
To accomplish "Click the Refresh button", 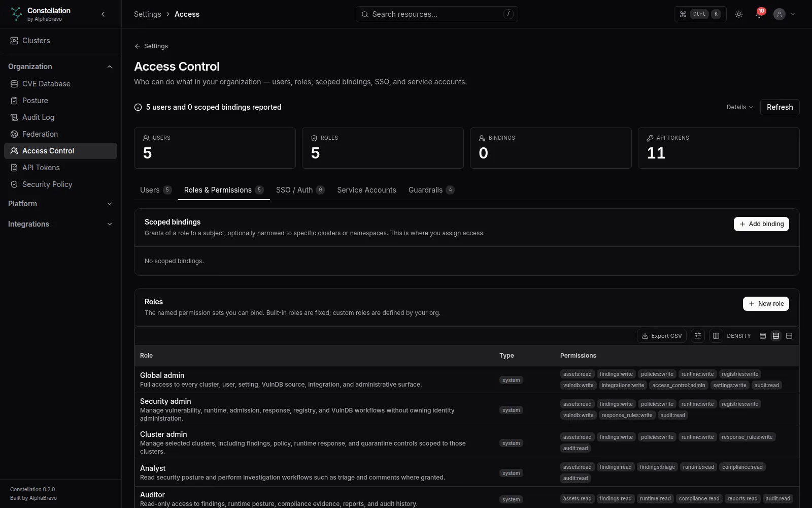I will [780, 107].
